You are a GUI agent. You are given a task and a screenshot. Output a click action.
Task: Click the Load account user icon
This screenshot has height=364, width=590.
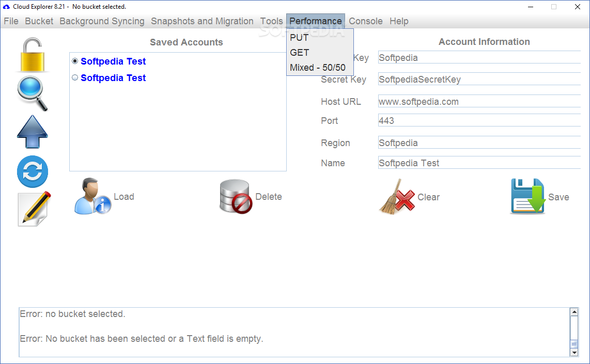[92, 196]
